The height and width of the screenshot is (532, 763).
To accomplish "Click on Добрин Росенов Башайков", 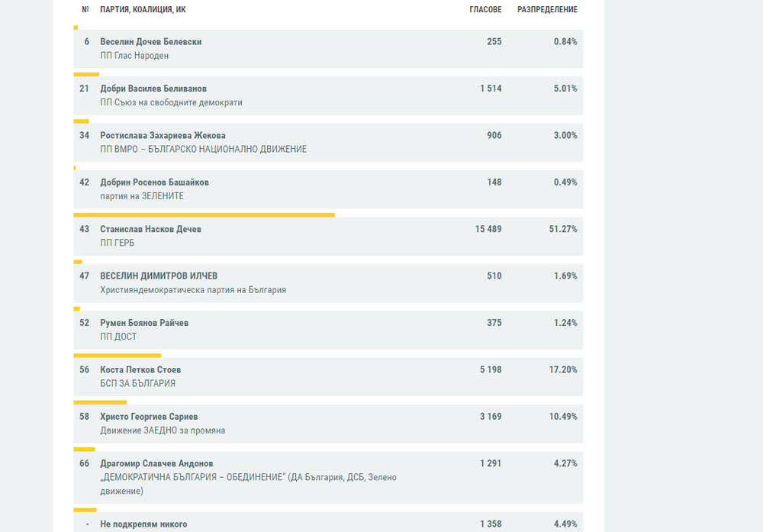I will 154,182.
